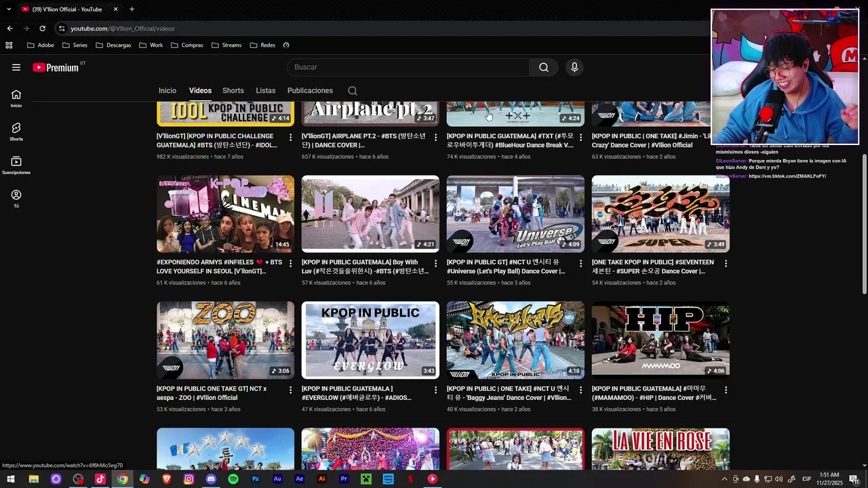The width and height of the screenshot is (868, 488).
Task: Open the notification center with 11 alerts
Action: [854, 479]
